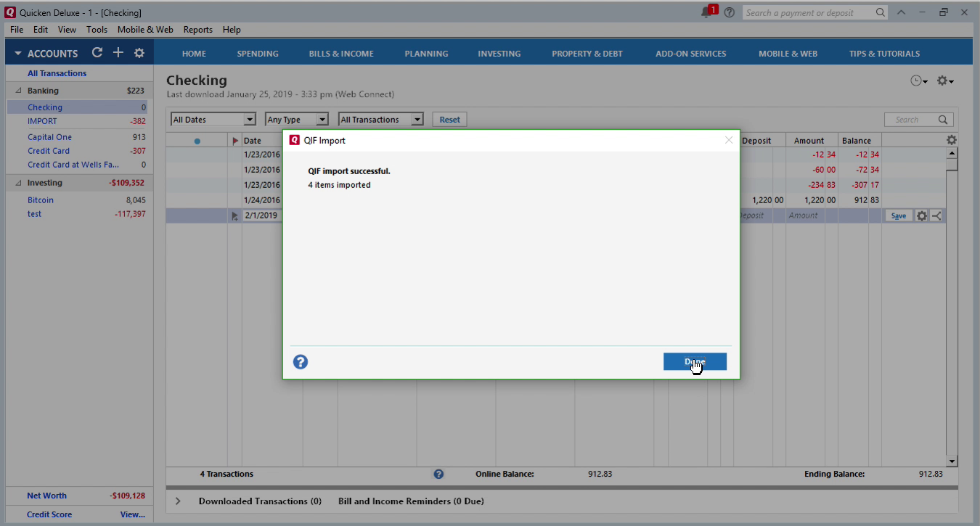Add a new account with plus icon
980x526 pixels.
[118, 53]
